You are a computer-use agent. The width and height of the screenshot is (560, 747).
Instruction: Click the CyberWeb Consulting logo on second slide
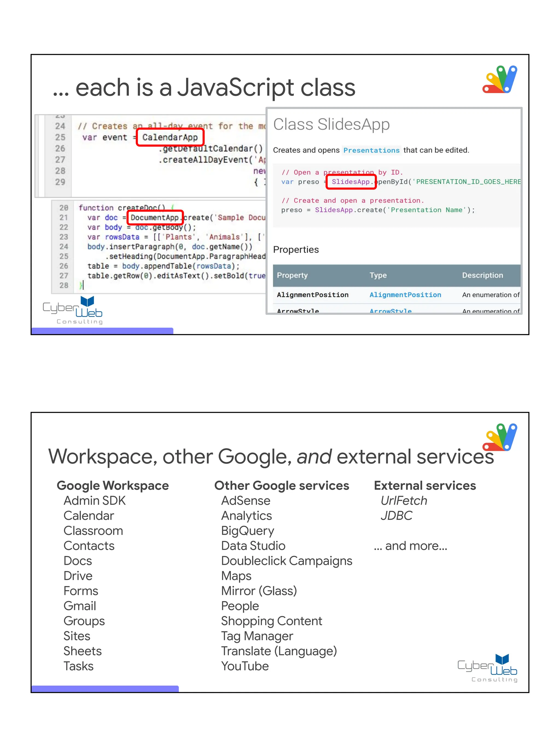coord(488,668)
